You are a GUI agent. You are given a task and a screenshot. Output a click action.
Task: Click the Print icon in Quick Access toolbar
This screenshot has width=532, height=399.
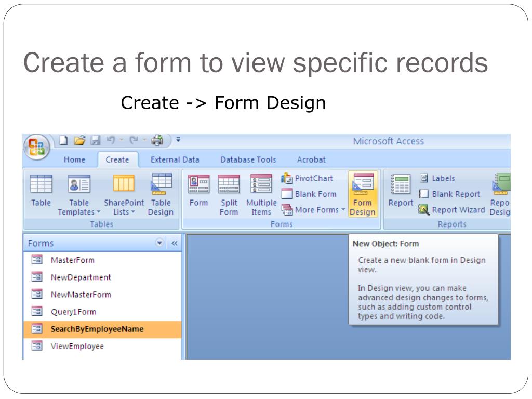tap(157, 140)
